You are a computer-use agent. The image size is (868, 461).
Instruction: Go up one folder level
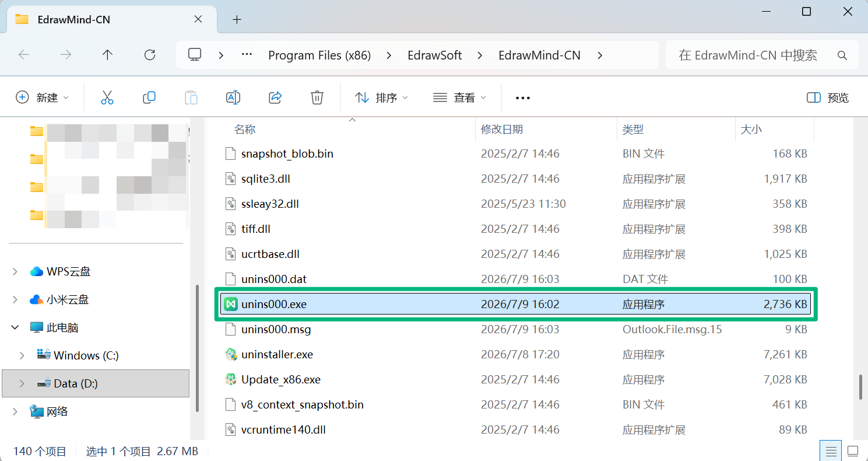(107, 55)
